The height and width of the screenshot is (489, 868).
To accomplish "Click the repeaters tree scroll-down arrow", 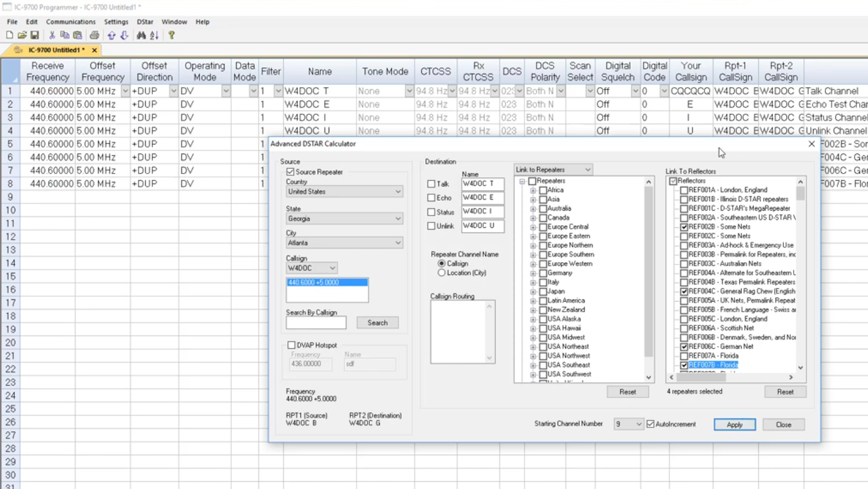I will pos(649,378).
